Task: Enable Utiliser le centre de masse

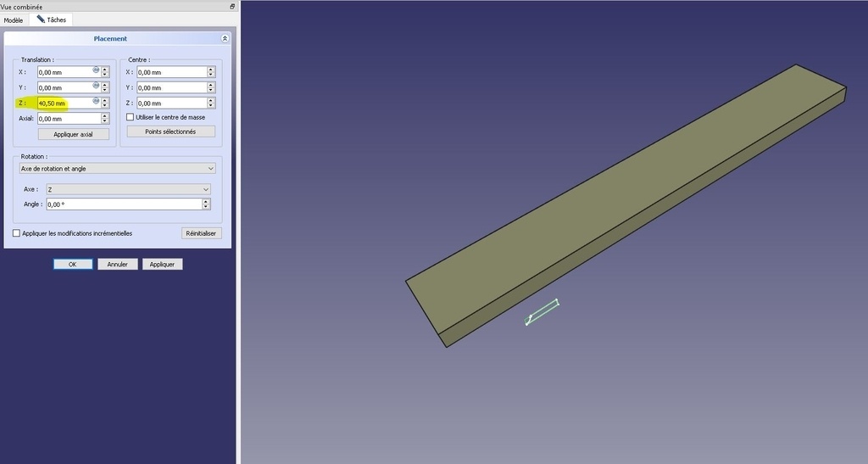Action: 130,117
